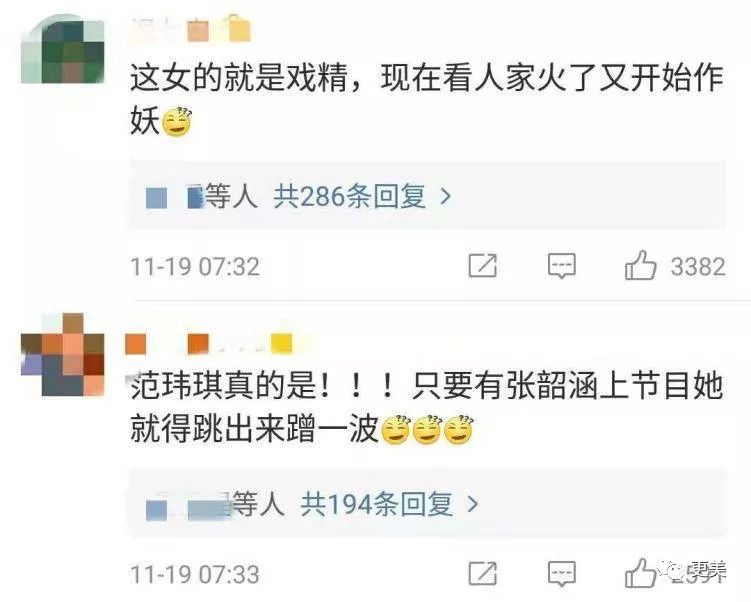Viewport: 751px width, 602px height.
Task: Expand 共286条回复 replies
Action: tap(349, 196)
